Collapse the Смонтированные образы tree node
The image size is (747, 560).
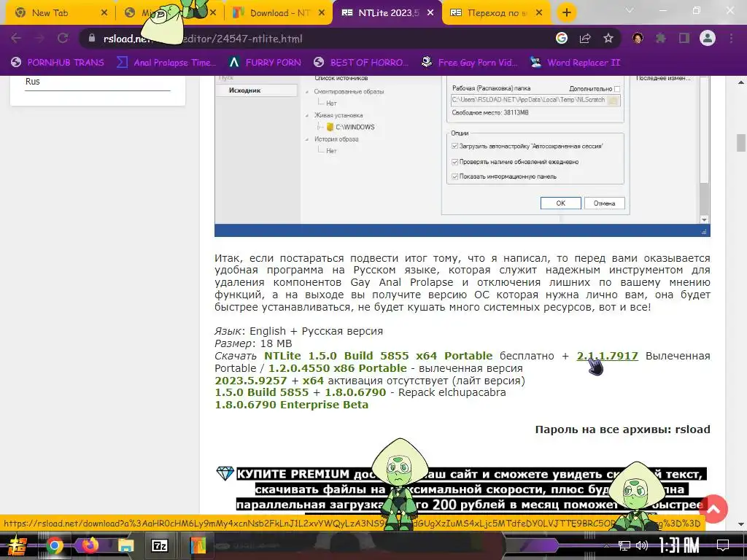[307, 91]
